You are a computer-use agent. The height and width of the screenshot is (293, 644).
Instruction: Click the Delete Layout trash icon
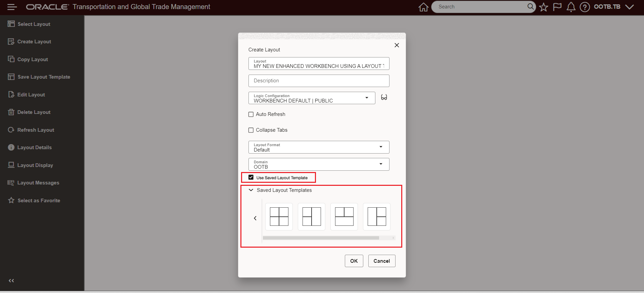(11, 112)
